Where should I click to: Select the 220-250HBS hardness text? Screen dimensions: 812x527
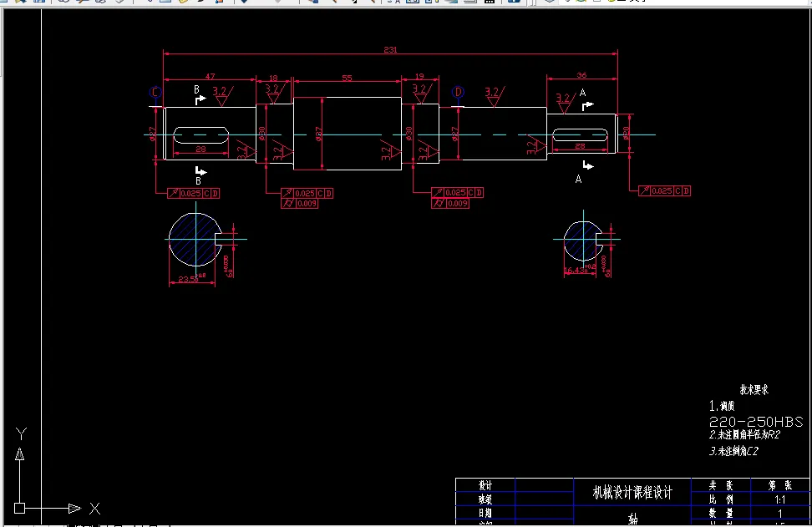(756, 422)
